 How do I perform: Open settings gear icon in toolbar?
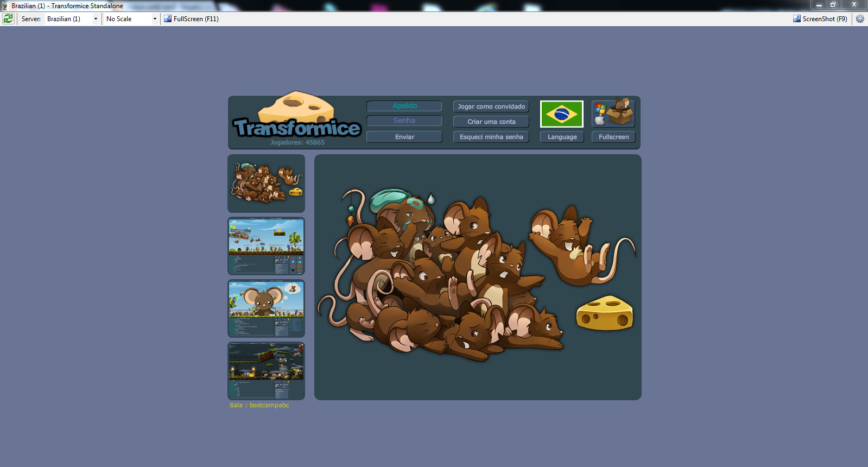(x=860, y=18)
